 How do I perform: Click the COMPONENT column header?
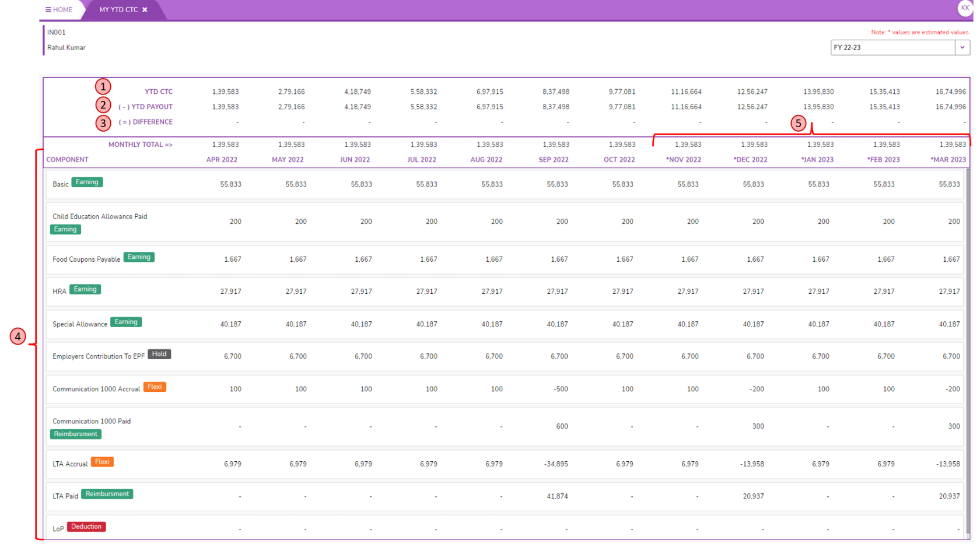click(x=68, y=160)
